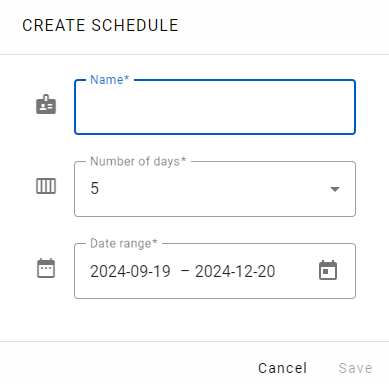Image resolution: width=389 pixels, height=384 pixels.
Task: Select the start date 2024-09-19
Action: tap(130, 271)
